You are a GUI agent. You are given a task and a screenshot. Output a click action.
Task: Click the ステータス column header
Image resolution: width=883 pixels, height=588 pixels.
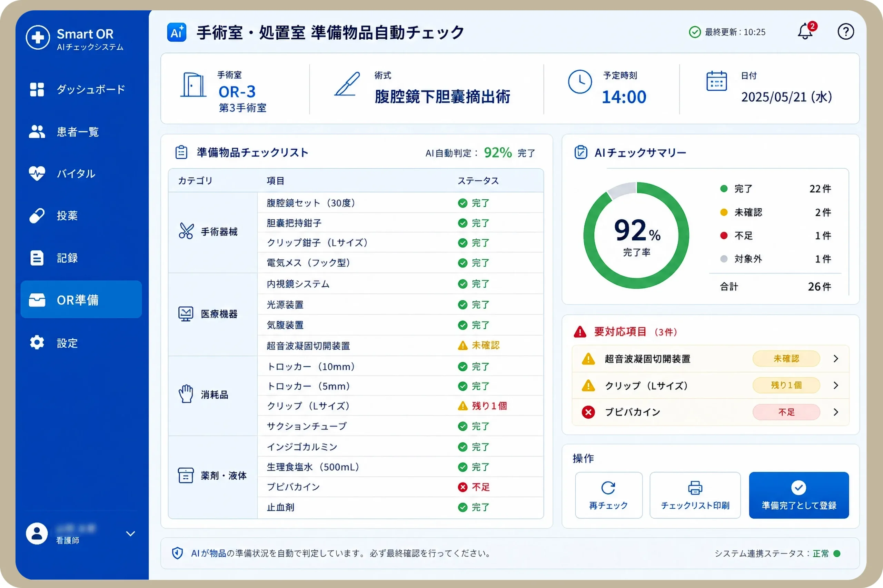[478, 181]
